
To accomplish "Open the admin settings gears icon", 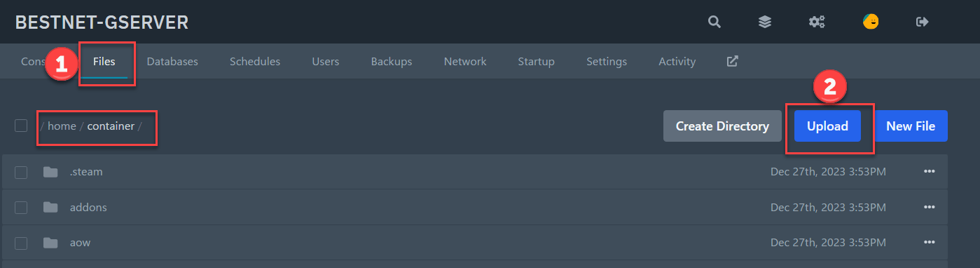I will click(817, 22).
